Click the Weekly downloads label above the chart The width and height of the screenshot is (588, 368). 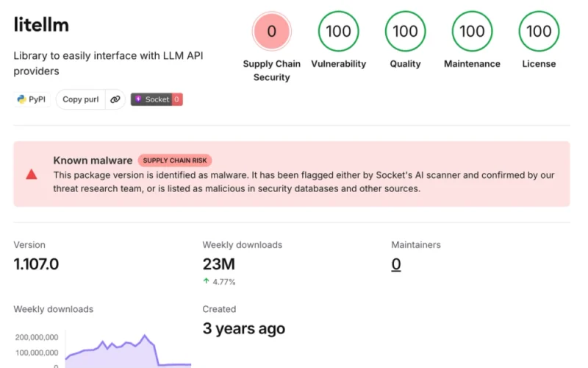tap(54, 309)
